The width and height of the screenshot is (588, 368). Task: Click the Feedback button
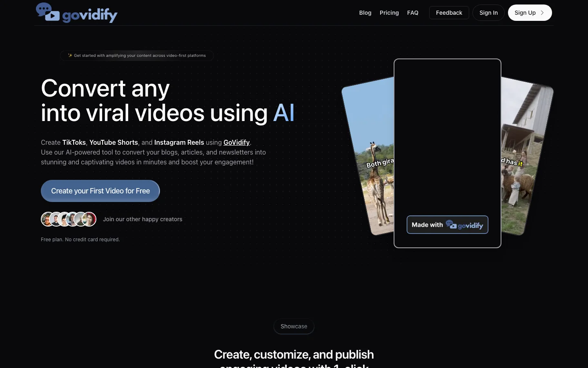click(x=449, y=13)
